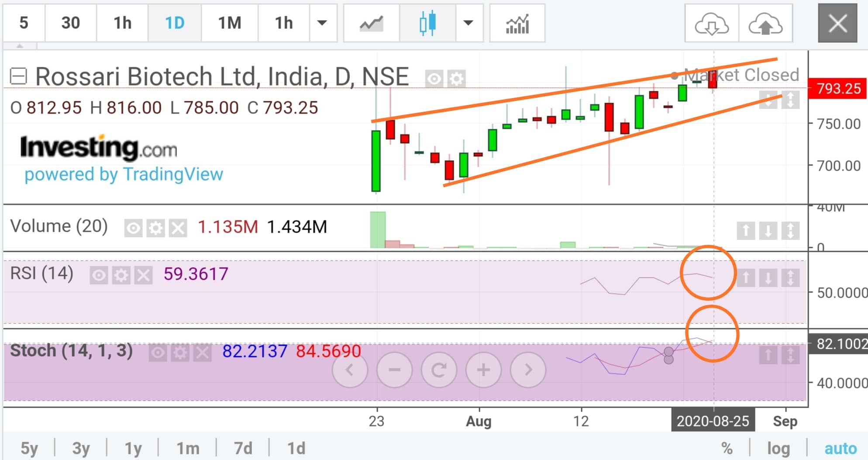Click the tall first volume bar
The image size is (868, 460).
378,230
